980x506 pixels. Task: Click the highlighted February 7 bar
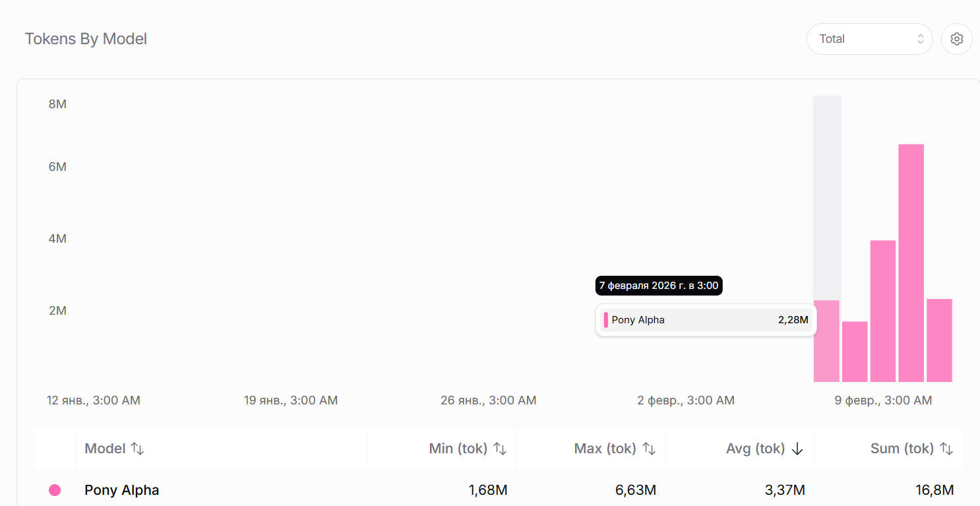tap(826, 341)
